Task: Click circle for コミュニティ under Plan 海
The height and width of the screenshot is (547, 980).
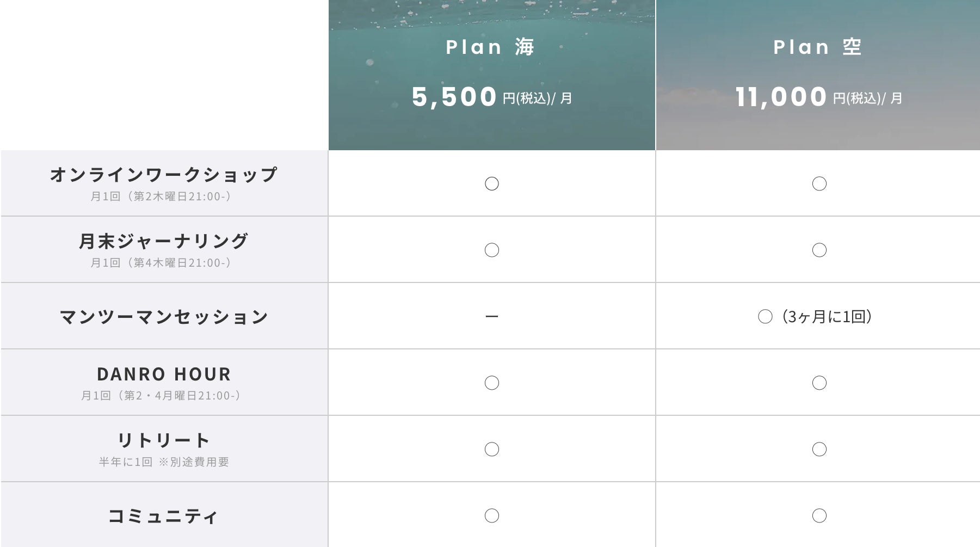Action: [491, 516]
